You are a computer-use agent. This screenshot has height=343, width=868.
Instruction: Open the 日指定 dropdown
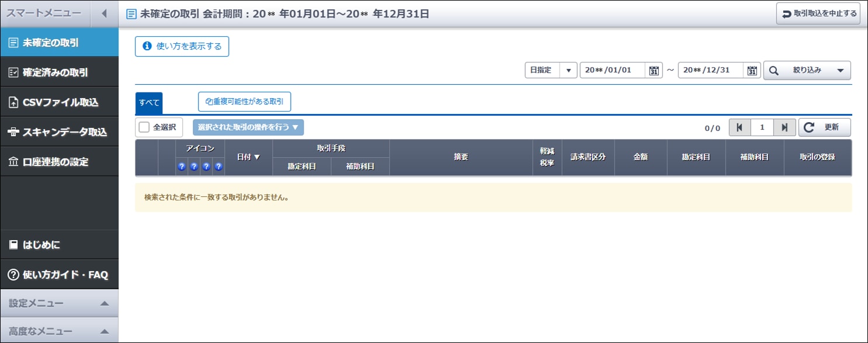pyautogui.click(x=568, y=70)
